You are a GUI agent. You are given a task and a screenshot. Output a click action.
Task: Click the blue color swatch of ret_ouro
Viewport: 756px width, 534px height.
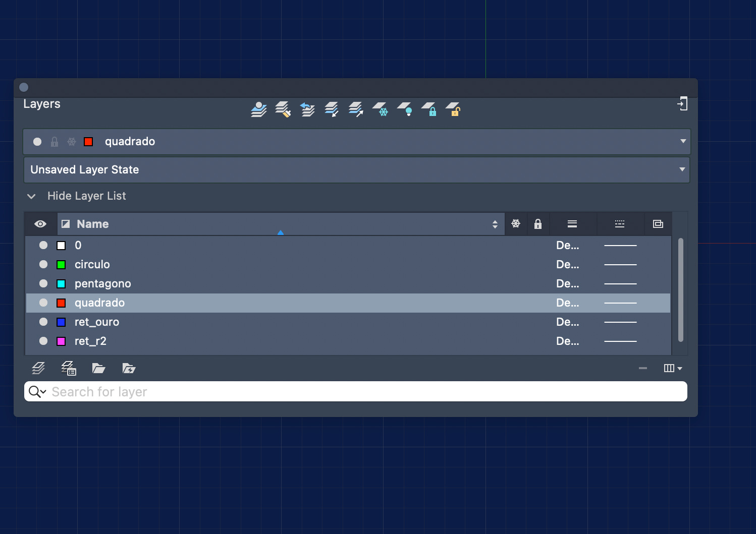[61, 322]
